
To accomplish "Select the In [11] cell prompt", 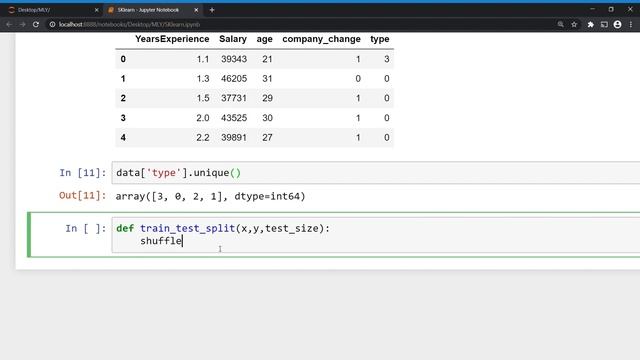I will tap(83, 173).
